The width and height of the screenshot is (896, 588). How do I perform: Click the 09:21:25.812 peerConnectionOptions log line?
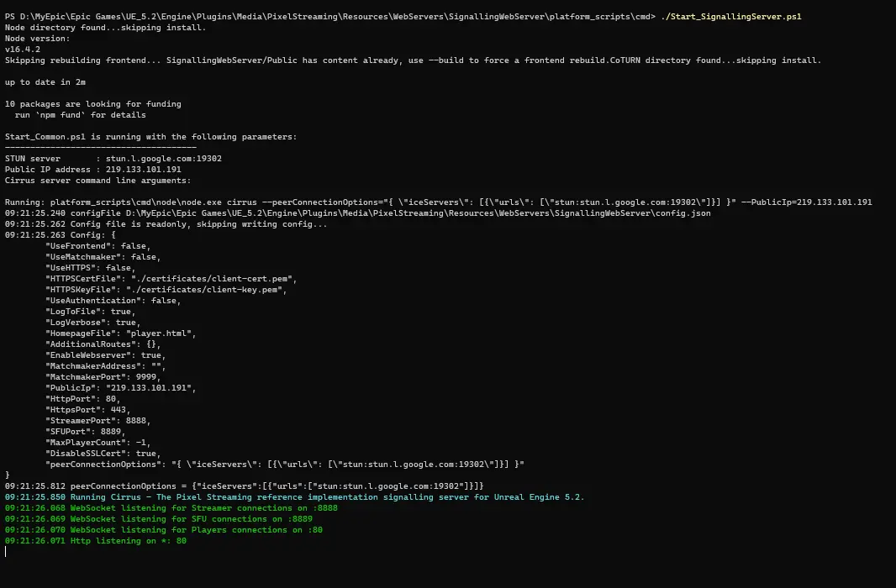click(x=244, y=486)
